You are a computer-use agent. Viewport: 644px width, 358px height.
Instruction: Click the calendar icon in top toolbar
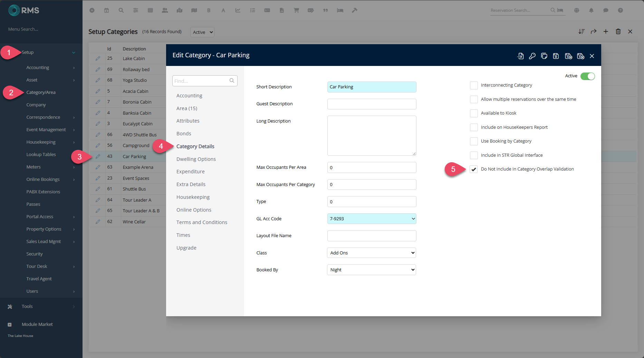click(x=106, y=10)
